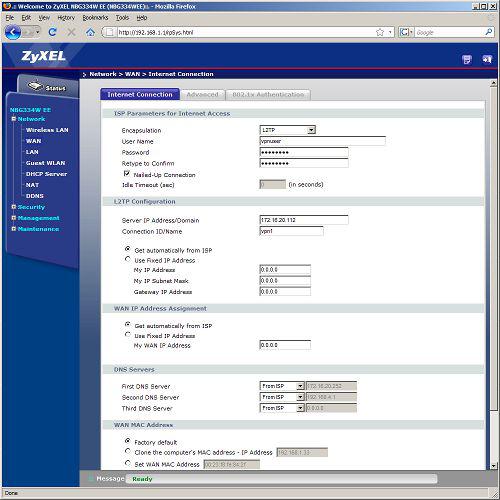Open the First DNS Server dropdown
This screenshot has height=500, width=500.
pyautogui.click(x=282, y=386)
